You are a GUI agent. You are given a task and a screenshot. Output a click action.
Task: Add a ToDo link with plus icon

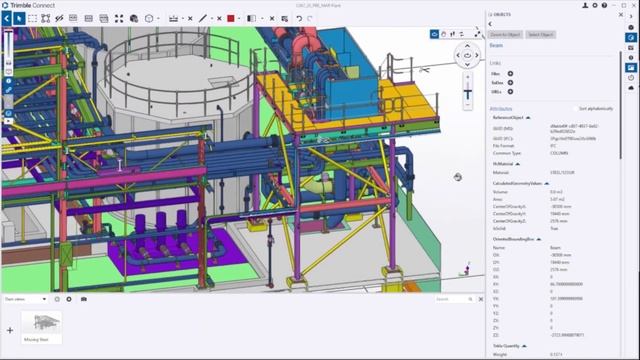(x=510, y=82)
